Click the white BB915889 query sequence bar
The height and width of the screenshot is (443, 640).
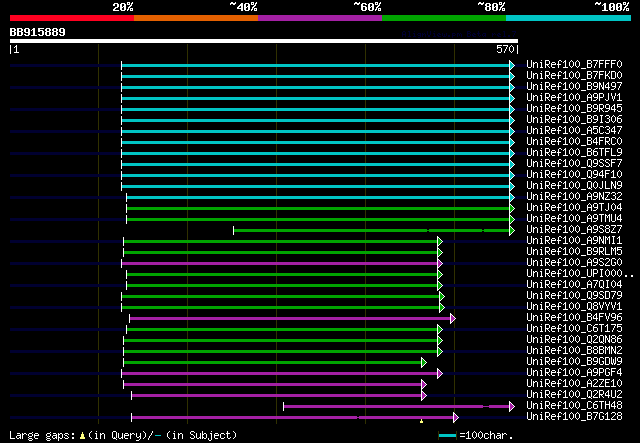pyautogui.click(x=264, y=41)
